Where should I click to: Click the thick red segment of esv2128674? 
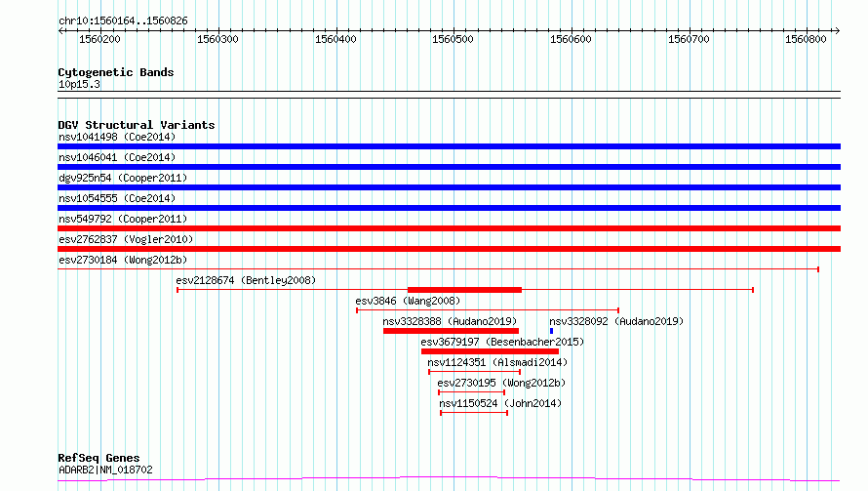464,290
